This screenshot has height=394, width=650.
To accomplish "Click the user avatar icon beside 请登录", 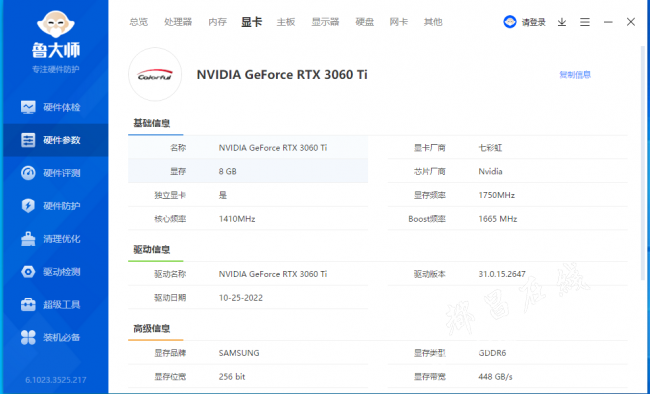I will click(510, 22).
